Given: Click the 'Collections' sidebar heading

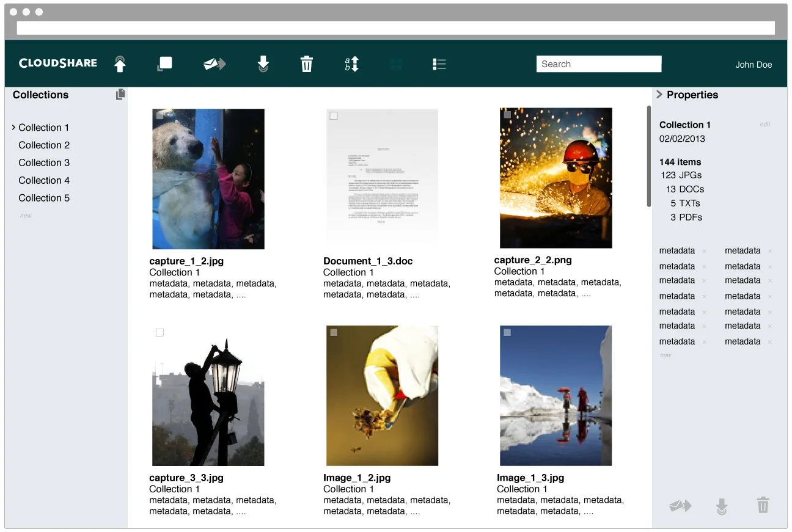Looking at the screenshot, I should pos(40,95).
